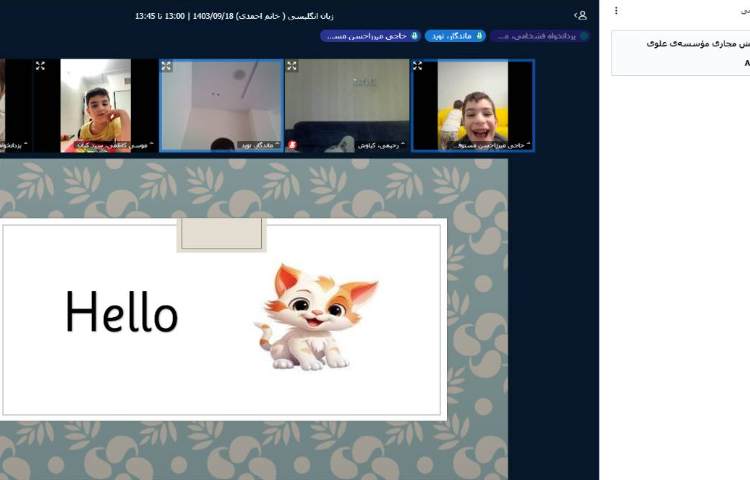
Task: Select the laughing boy webcam thumbnail
Action: pos(472,105)
